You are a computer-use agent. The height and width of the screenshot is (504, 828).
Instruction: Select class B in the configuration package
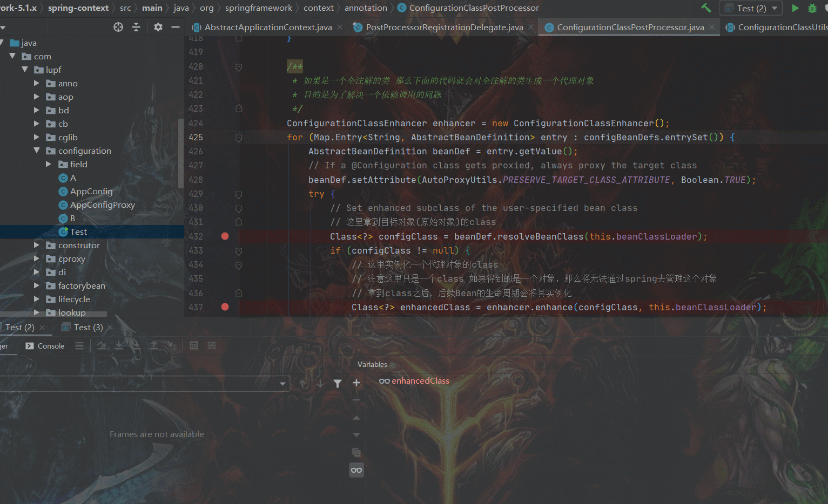click(72, 218)
